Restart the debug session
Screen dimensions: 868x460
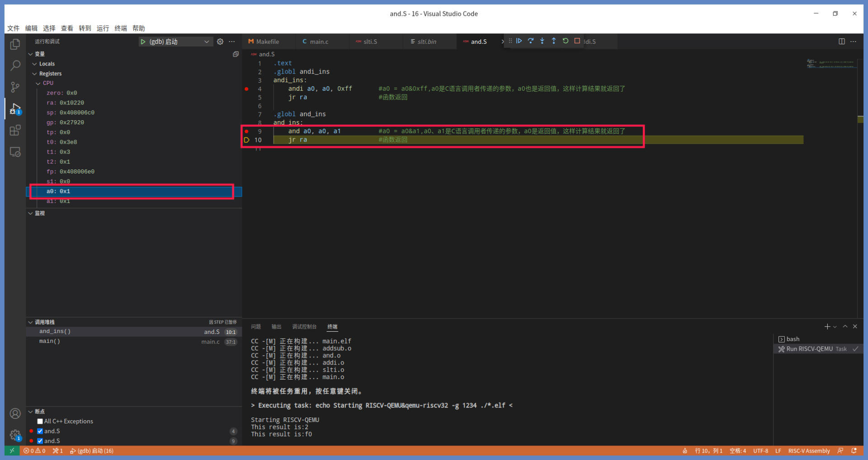pyautogui.click(x=566, y=41)
